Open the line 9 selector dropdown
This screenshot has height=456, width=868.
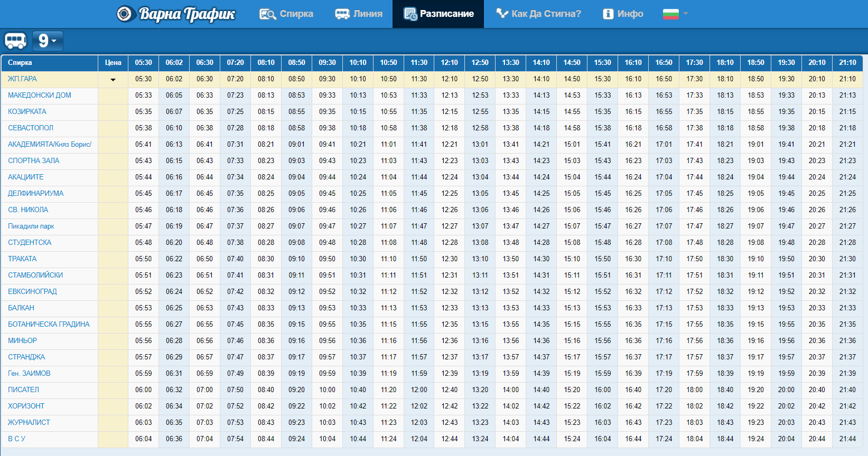[x=48, y=41]
